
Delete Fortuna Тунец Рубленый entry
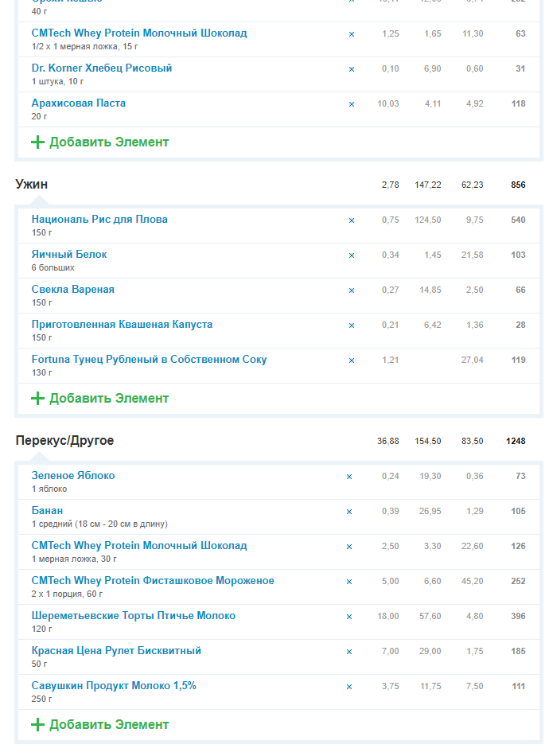point(352,360)
